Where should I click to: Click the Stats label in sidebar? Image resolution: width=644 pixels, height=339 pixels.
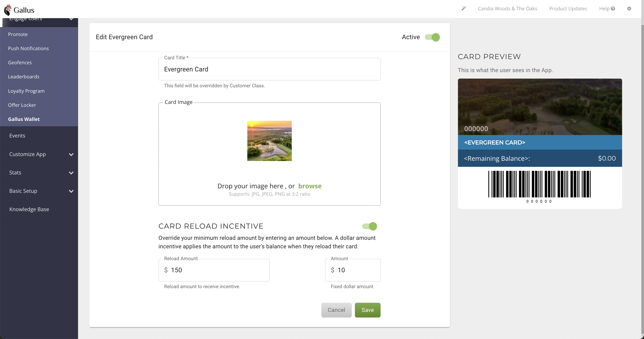pos(15,172)
